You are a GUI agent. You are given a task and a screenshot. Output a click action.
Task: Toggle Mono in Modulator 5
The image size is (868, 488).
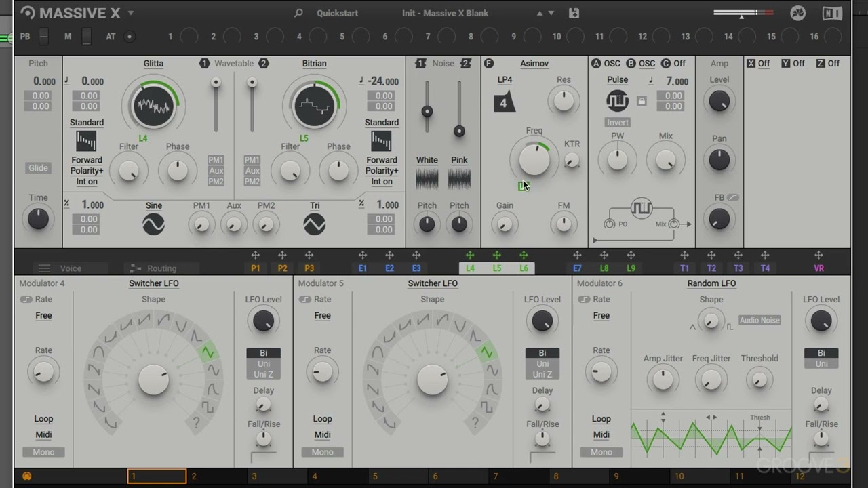pos(322,452)
